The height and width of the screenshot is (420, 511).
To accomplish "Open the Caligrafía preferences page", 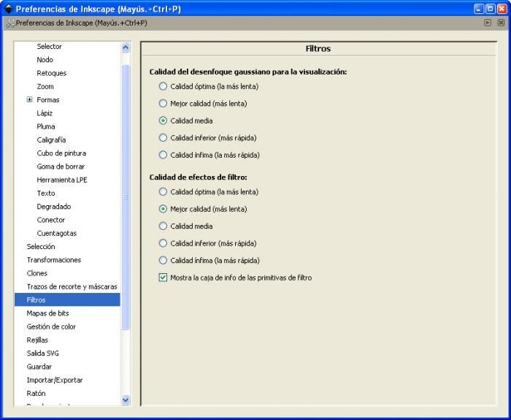I will [x=52, y=140].
